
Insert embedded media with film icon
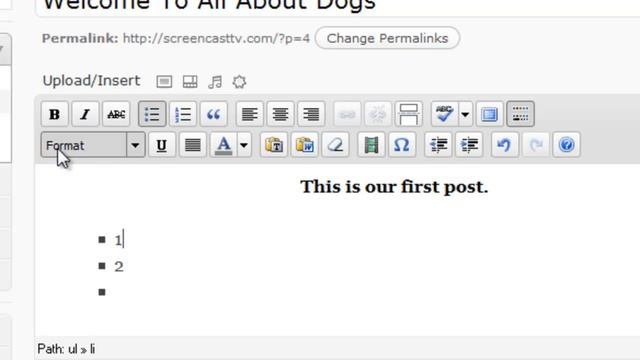(371, 145)
